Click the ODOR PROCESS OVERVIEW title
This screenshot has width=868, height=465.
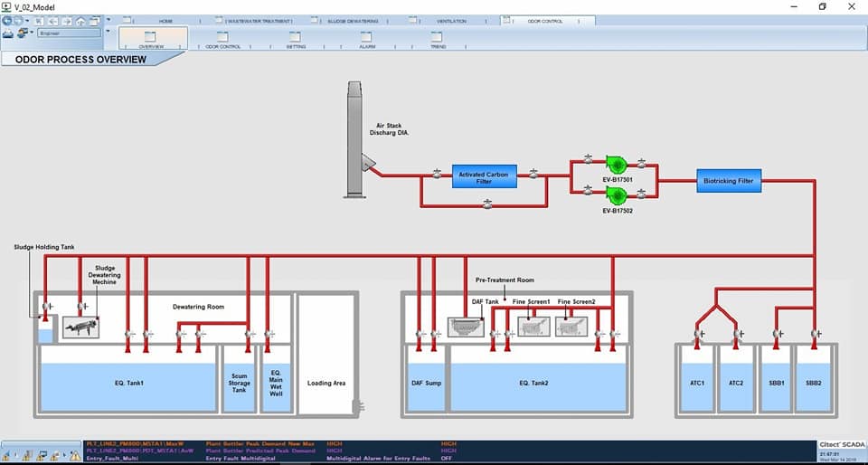80,59
